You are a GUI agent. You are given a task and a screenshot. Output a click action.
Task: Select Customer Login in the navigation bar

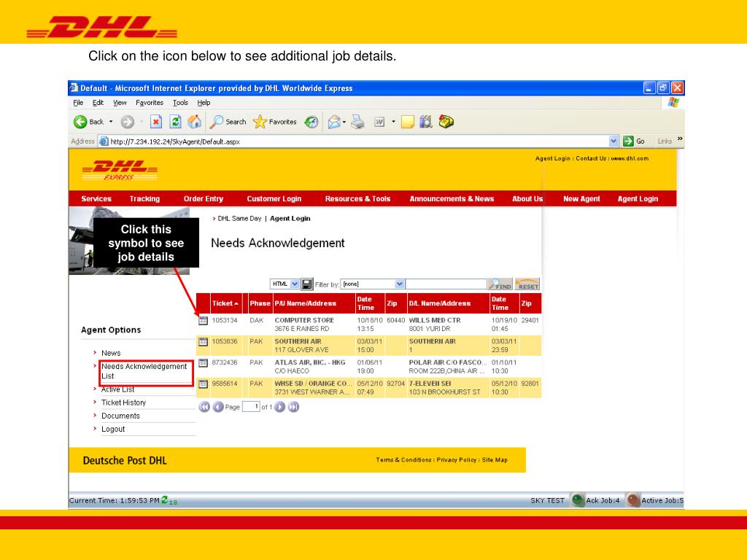click(274, 199)
